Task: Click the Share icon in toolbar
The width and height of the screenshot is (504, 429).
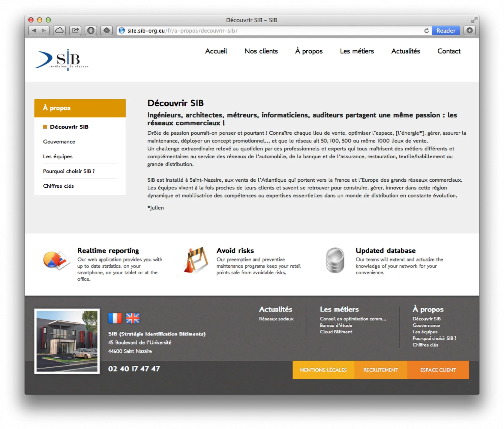Action: (x=75, y=31)
